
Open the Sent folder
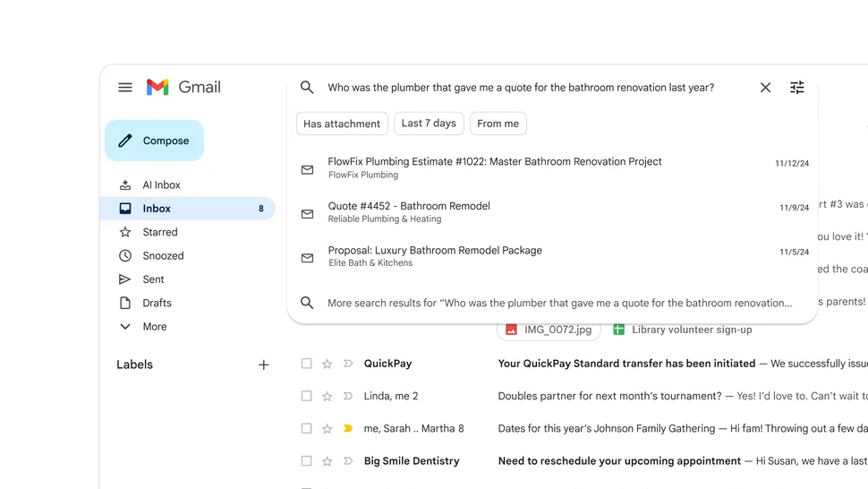coord(188,279)
